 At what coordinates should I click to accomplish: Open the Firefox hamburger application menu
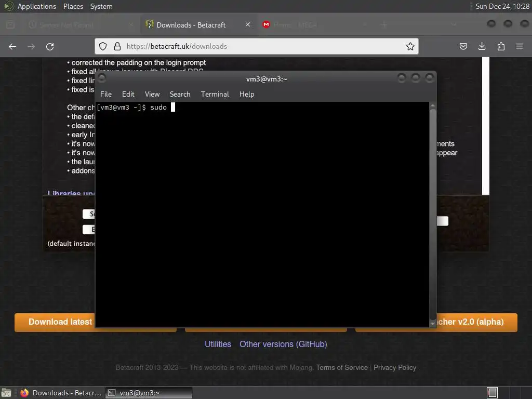point(520,46)
